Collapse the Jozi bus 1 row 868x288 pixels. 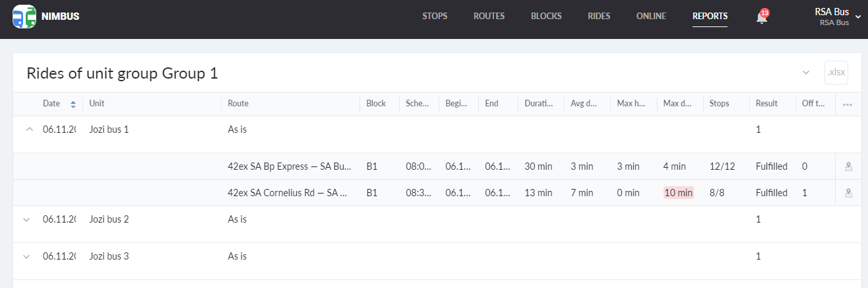pos(28,129)
